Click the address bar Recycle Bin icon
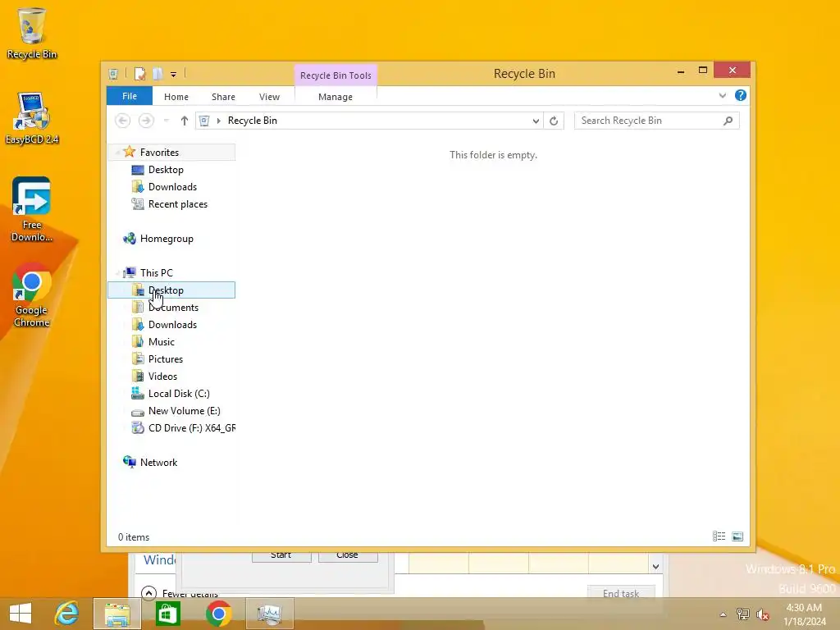Viewport: 840px width, 630px height. [204, 121]
